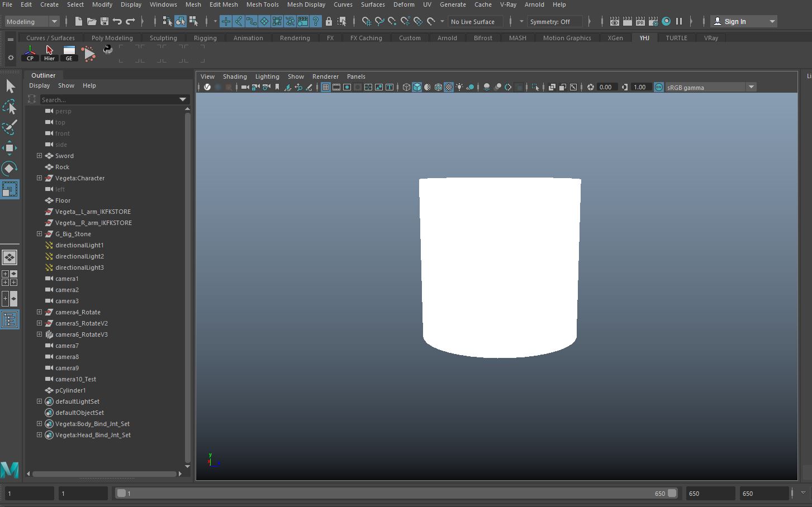The height and width of the screenshot is (507, 812).
Task: Enable snap to grids magnet icon
Action: [226, 21]
